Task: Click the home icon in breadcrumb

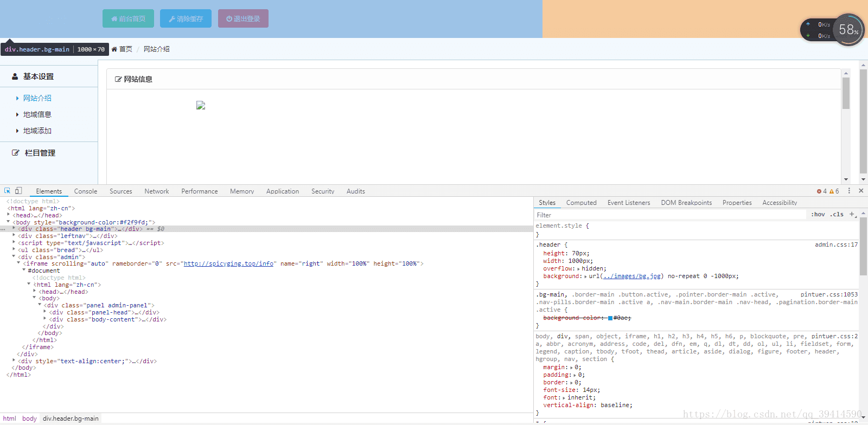Action: point(114,49)
